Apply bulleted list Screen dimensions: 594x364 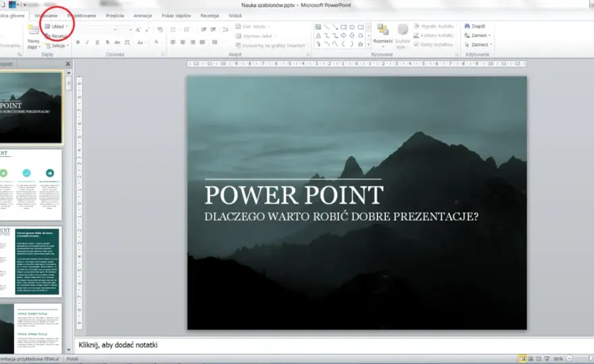[173, 30]
